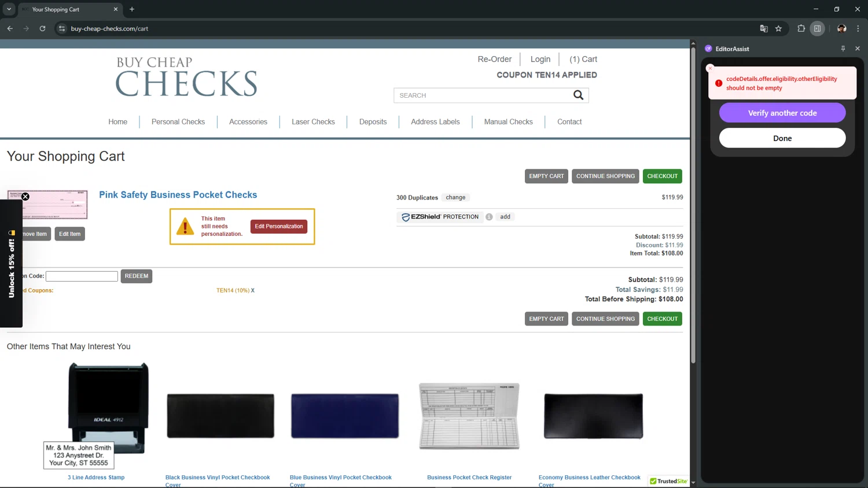The height and width of the screenshot is (488, 868).
Task: Click the Edit Item button
Action: coord(69,234)
